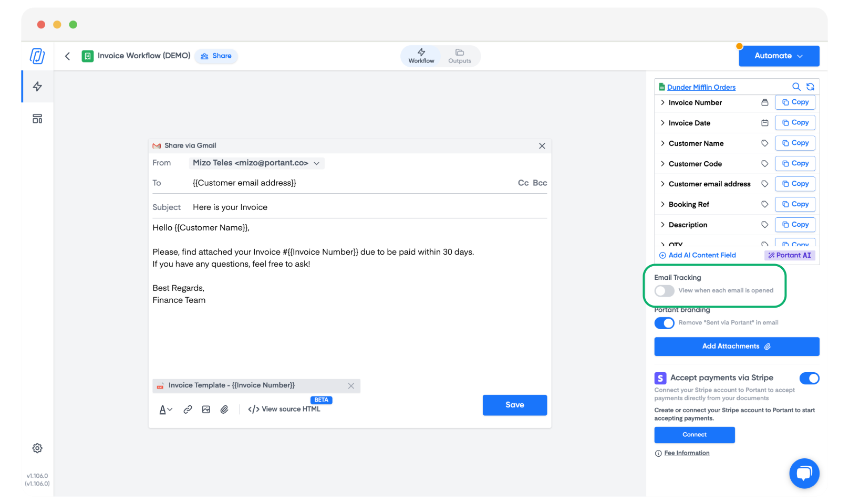Expand the Invoice Number field
The width and height of the screenshot is (849, 504).
click(662, 102)
